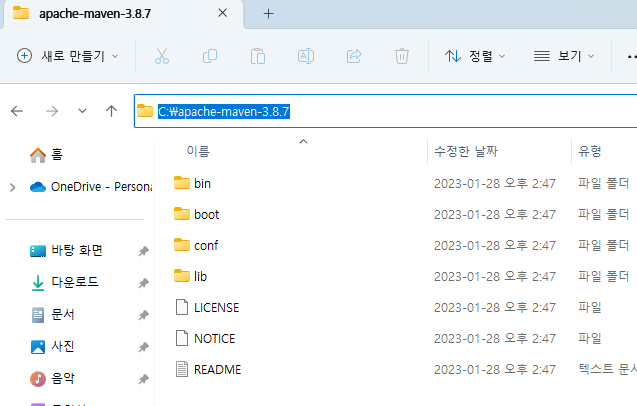Go up one folder level
The height and width of the screenshot is (406, 637).
coord(111,111)
